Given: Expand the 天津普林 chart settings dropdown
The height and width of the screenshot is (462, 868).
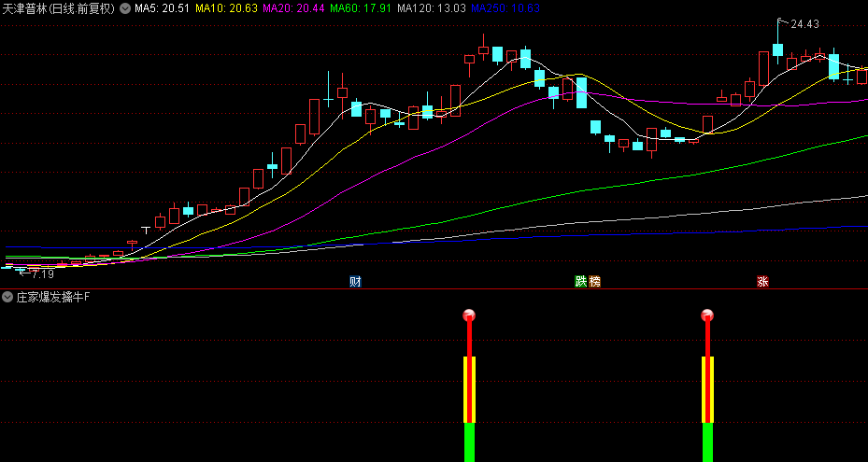Looking at the screenshot, I should pos(125,8).
